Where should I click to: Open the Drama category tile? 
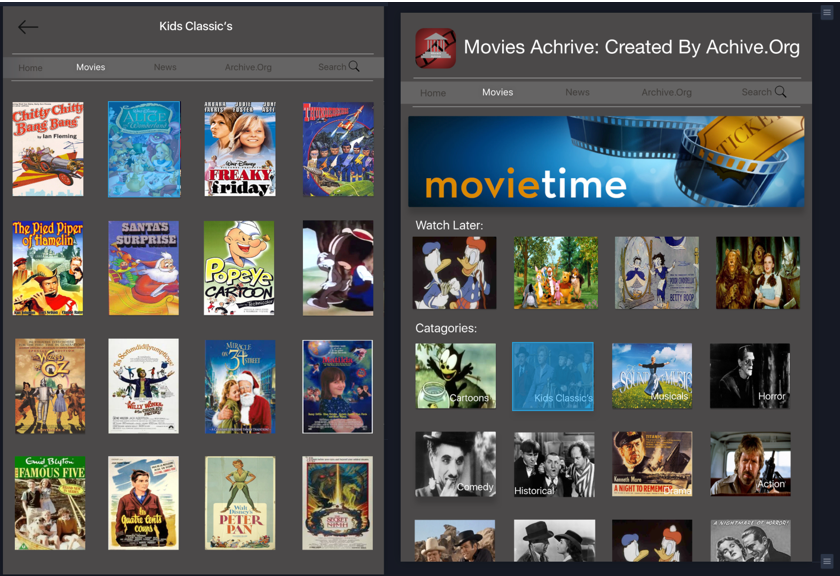click(x=652, y=464)
